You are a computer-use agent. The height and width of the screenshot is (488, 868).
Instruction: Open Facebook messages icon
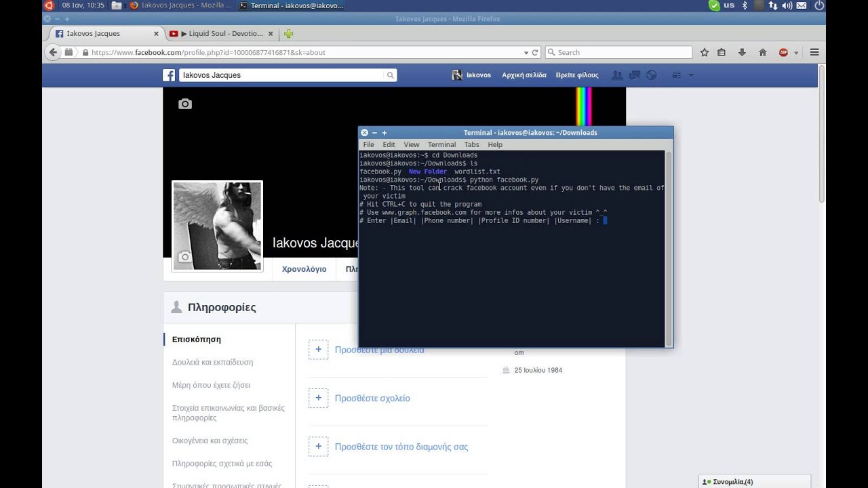pyautogui.click(x=635, y=75)
